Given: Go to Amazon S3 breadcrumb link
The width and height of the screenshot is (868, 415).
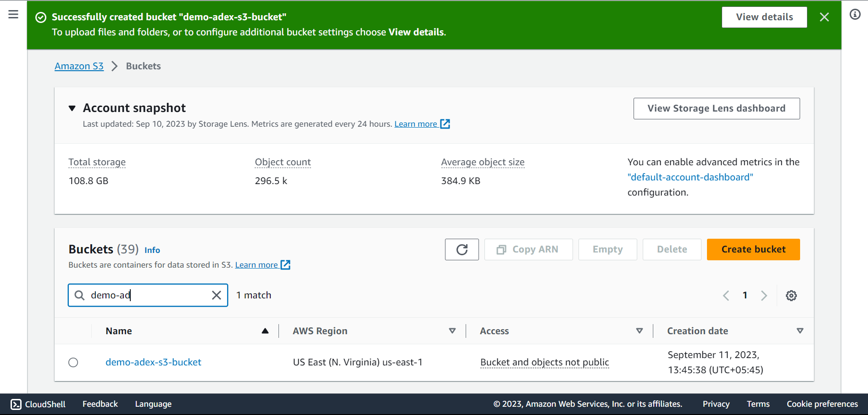Looking at the screenshot, I should click(79, 66).
